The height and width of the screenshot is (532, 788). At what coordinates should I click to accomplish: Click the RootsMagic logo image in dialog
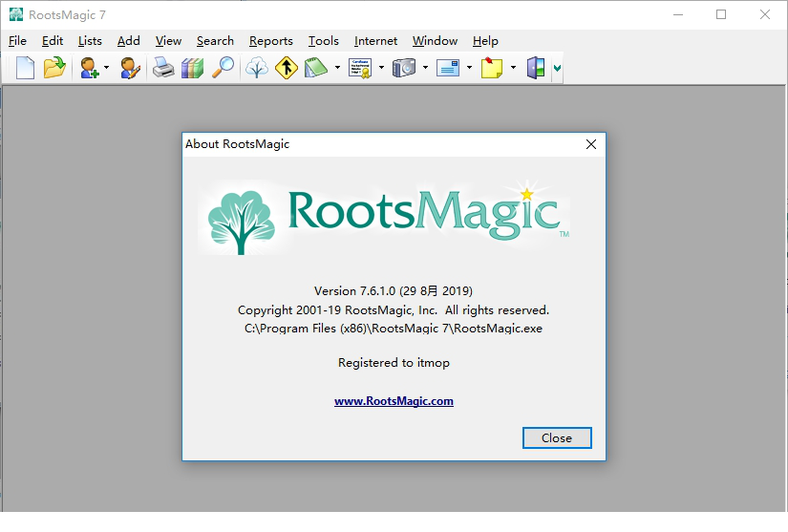385,219
